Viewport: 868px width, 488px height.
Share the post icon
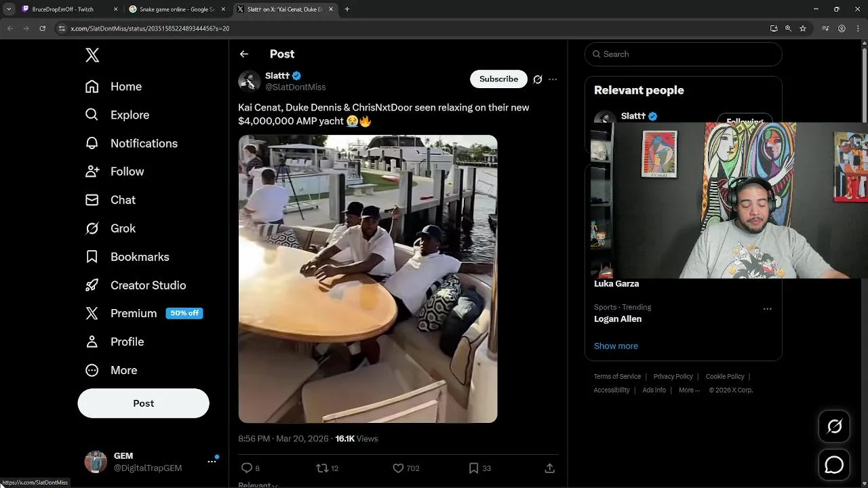tap(550, 468)
